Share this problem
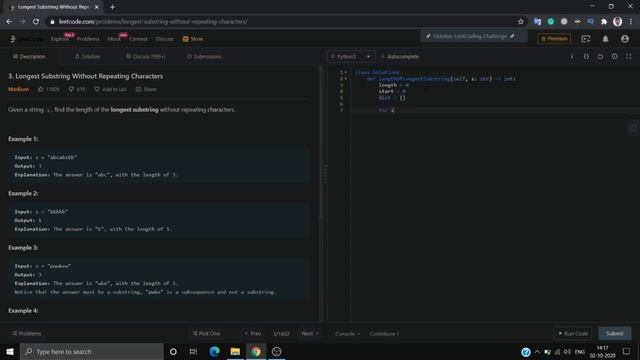This screenshot has width=640, height=360. click(x=146, y=89)
